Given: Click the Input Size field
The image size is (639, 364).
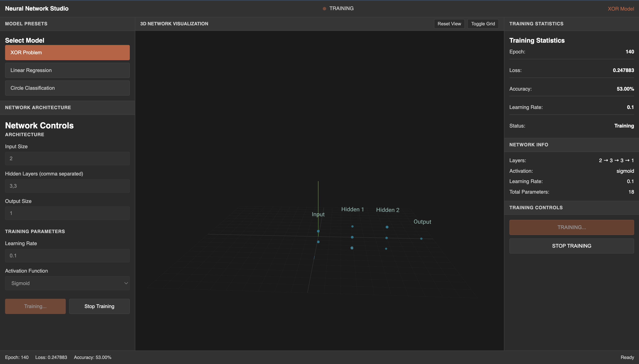Looking at the screenshot, I should [x=67, y=158].
